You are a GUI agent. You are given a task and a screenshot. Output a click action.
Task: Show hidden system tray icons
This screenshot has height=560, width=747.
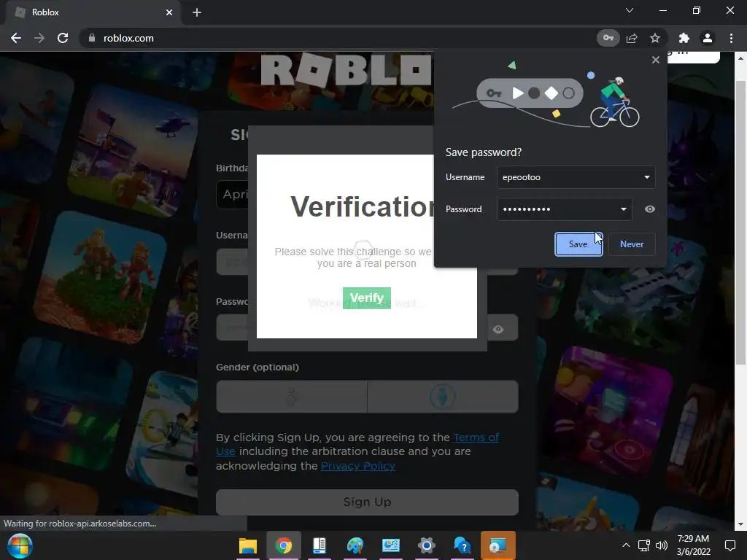pos(626,545)
